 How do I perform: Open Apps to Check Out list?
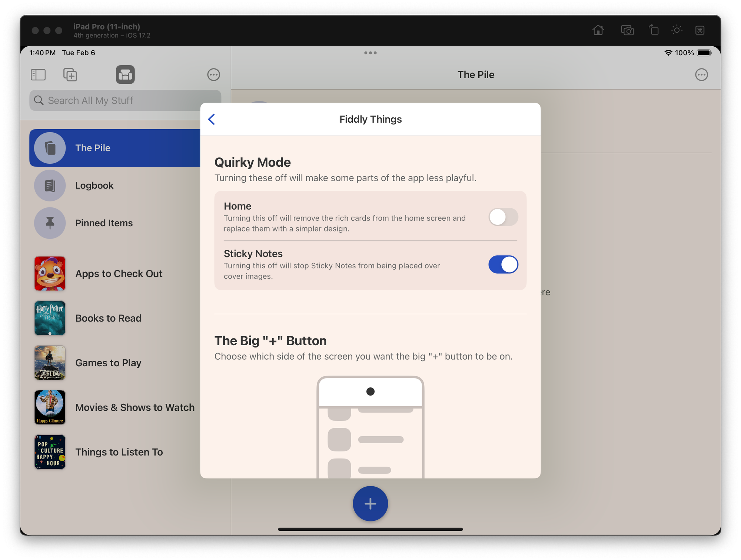click(x=119, y=274)
